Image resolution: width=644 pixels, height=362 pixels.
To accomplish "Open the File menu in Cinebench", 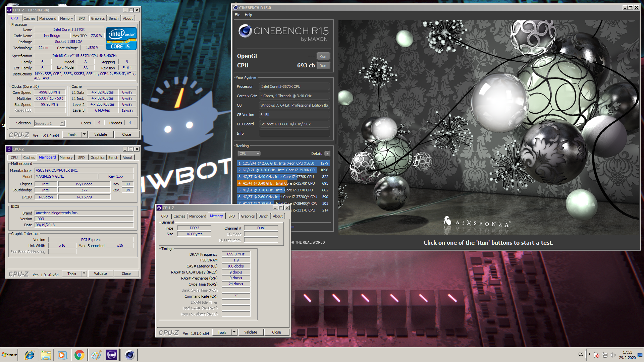I will [x=237, y=15].
